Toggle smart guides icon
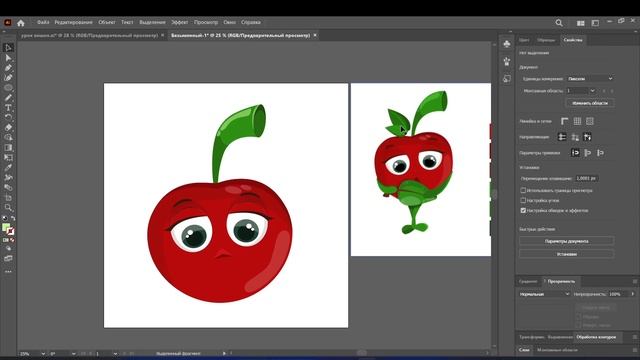 pyautogui.click(x=587, y=137)
